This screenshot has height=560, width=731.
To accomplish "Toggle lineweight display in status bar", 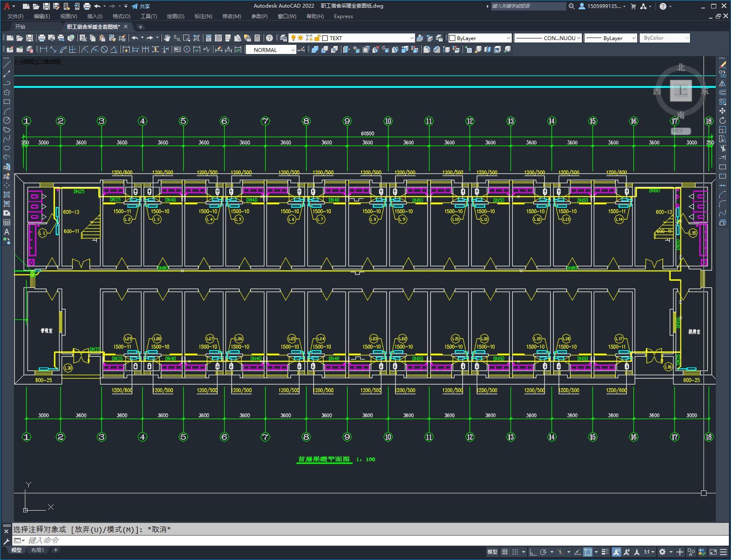I will point(605,552).
